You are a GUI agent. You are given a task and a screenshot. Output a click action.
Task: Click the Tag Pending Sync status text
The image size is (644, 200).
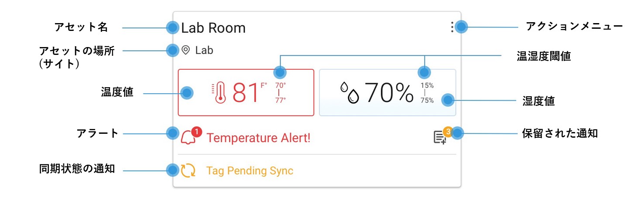250,171
